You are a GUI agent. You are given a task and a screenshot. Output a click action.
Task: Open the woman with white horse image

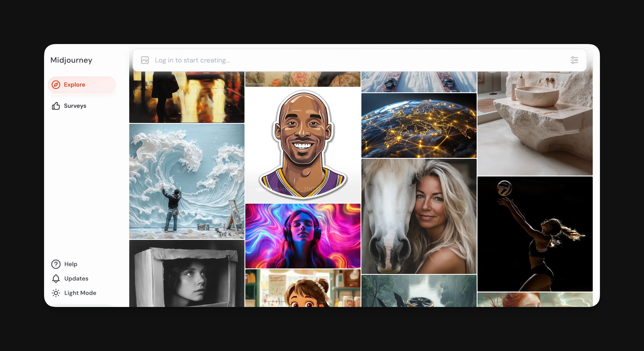pyautogui.click(x=419, y=216)
